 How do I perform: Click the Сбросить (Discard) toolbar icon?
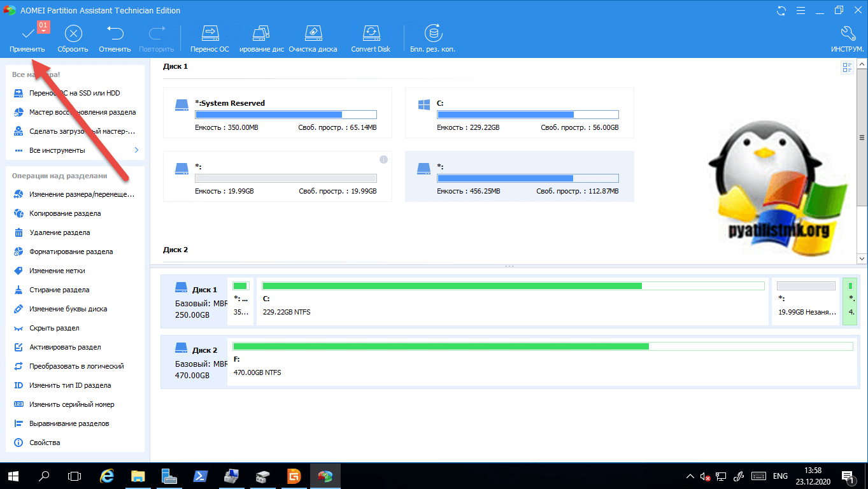coord(73,33)
